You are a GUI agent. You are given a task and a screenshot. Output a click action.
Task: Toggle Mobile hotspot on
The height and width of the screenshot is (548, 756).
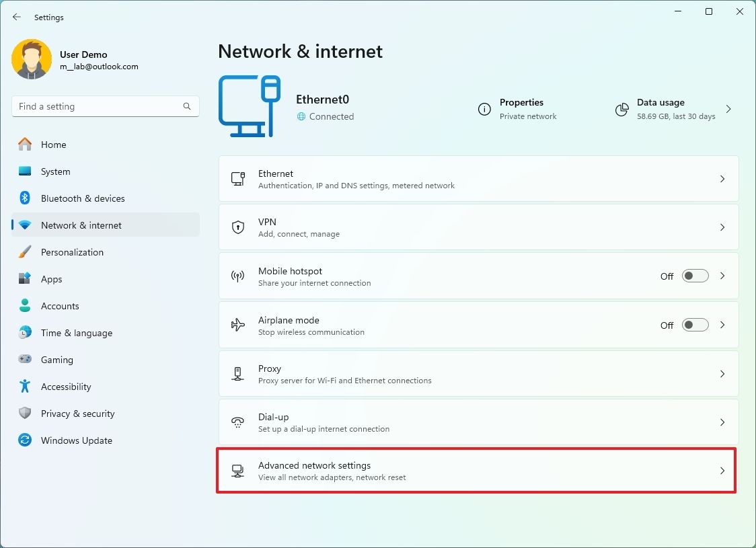695,276
